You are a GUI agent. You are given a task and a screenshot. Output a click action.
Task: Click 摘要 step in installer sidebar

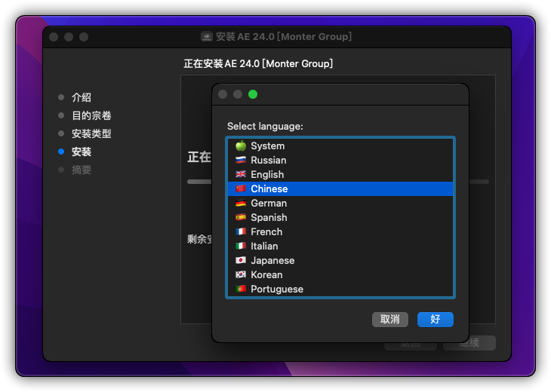pyautogui.click(x=82, y=170)
